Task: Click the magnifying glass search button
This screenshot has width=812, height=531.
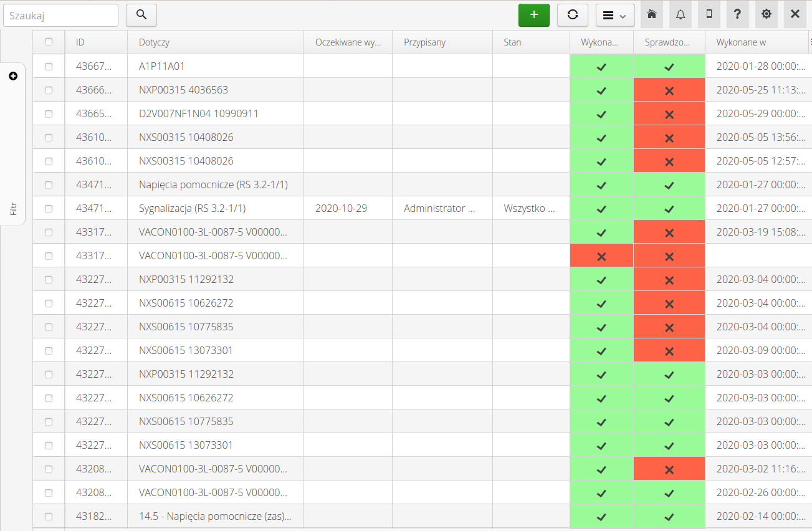Action: coord(141,15)
